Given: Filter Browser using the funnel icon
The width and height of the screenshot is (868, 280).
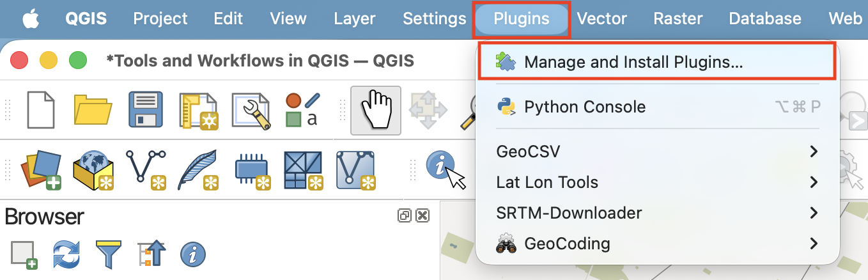Looking at the screenshot, I should click(107, 254).
